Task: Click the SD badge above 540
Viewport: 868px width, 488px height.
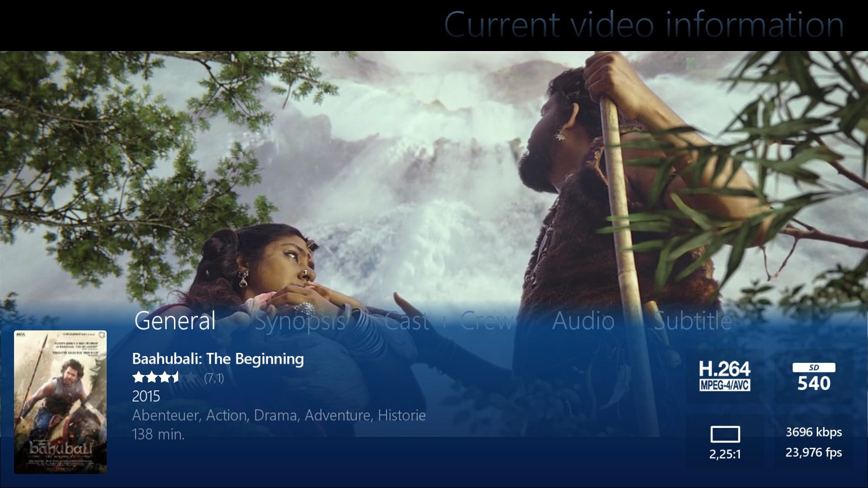Action: click(x=814, y=368)
